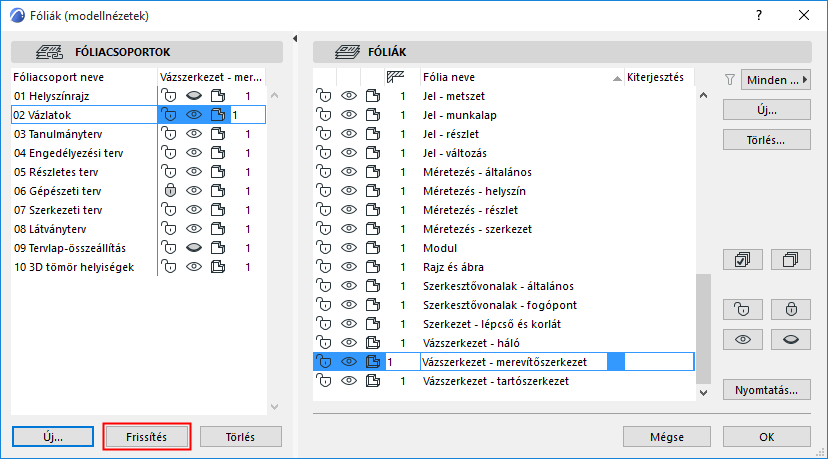Click the layer filter funnel icon

coord(729,80)
